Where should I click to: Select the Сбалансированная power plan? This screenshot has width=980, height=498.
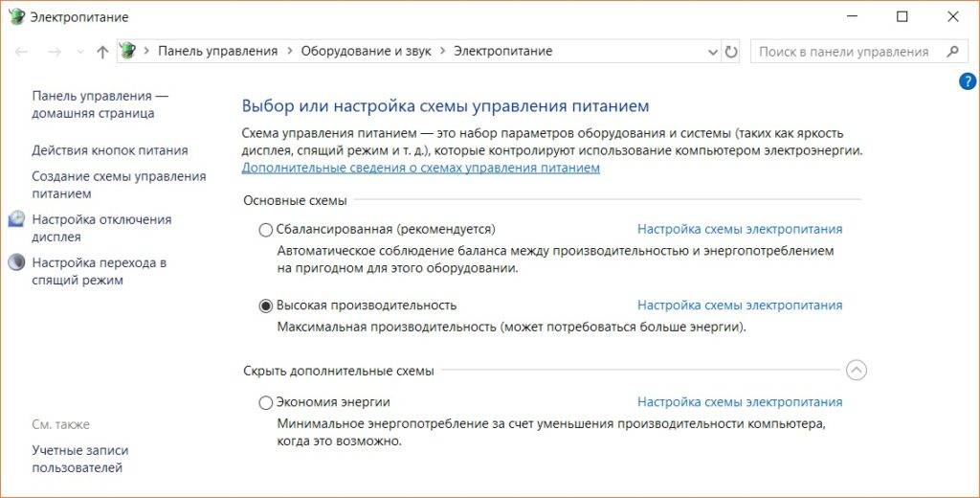266,230
